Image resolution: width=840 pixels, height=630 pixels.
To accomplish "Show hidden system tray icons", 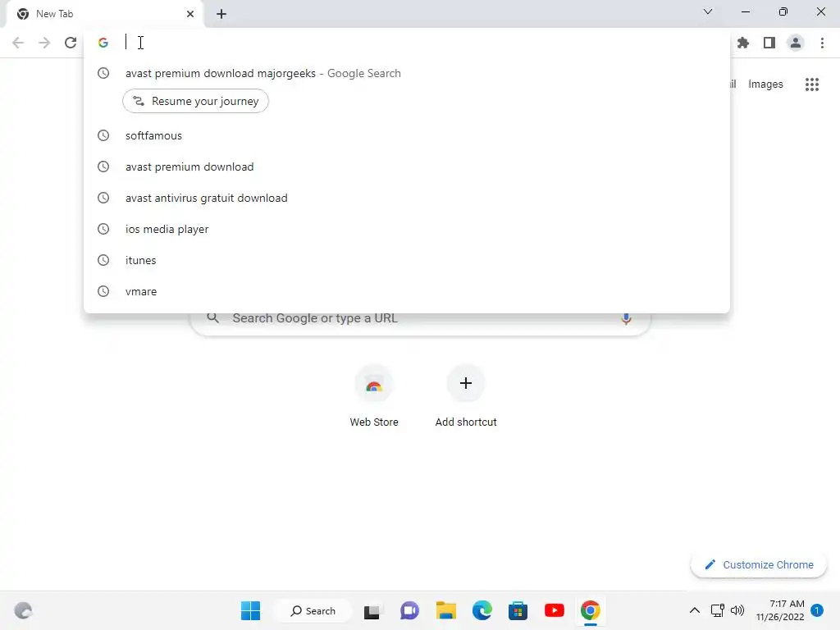I will [694, 610].
